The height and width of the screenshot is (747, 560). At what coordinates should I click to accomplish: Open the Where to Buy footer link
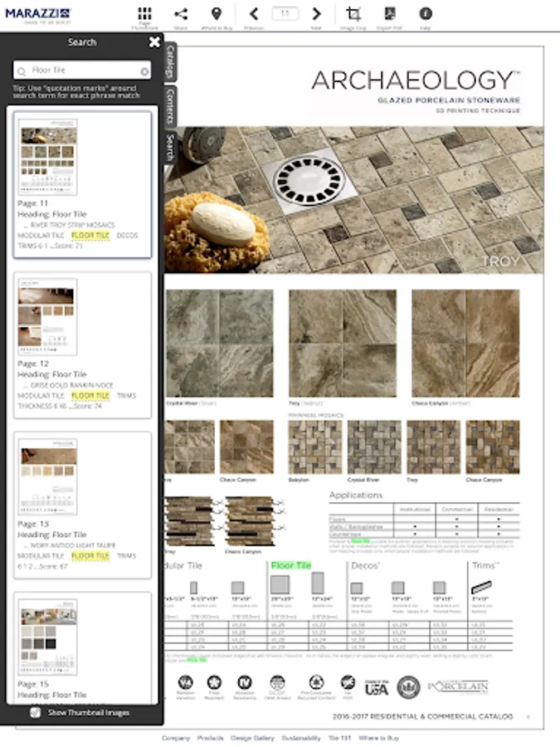(378, 738)
